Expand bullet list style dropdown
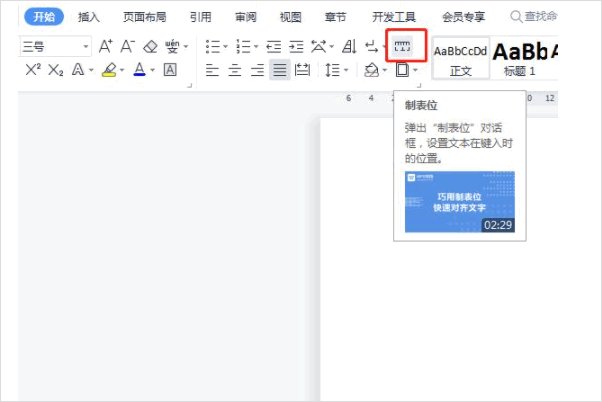 click(x=225, y=47)
